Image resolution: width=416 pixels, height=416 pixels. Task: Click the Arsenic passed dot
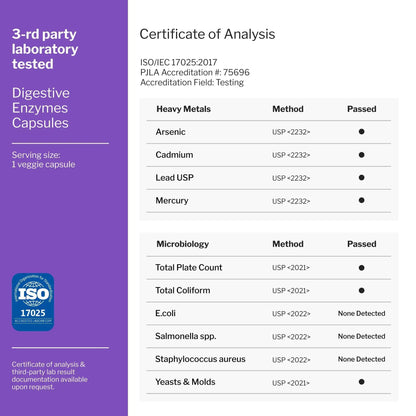pos(361,132)
